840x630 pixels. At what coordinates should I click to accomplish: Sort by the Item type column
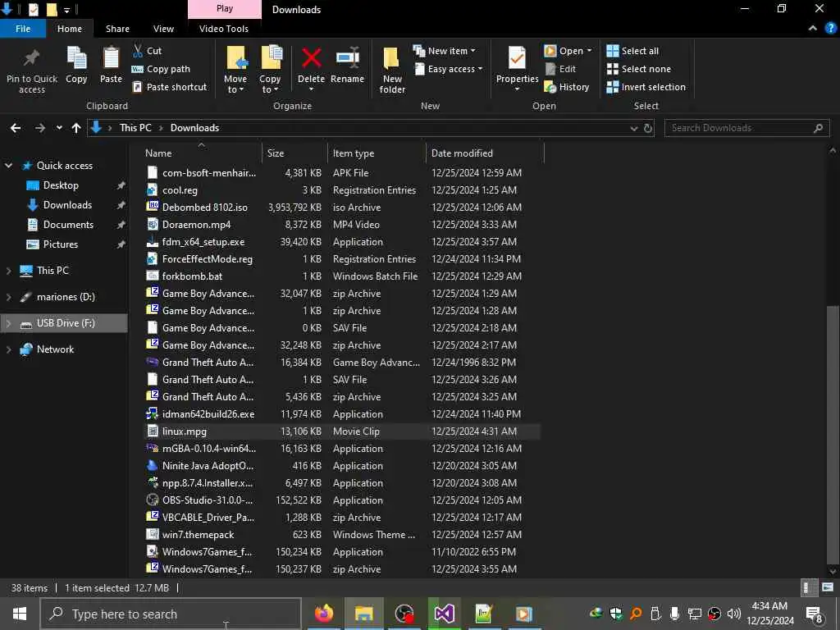click(x=376, y=153)
